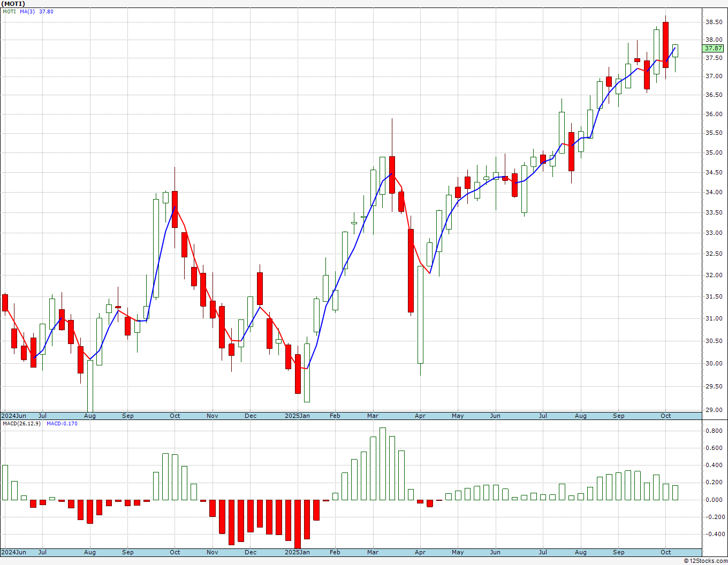Click 2024Jun on the MACD panel time axis
Viewport: 728px width, 565px height.
click(x=13, y=553)
